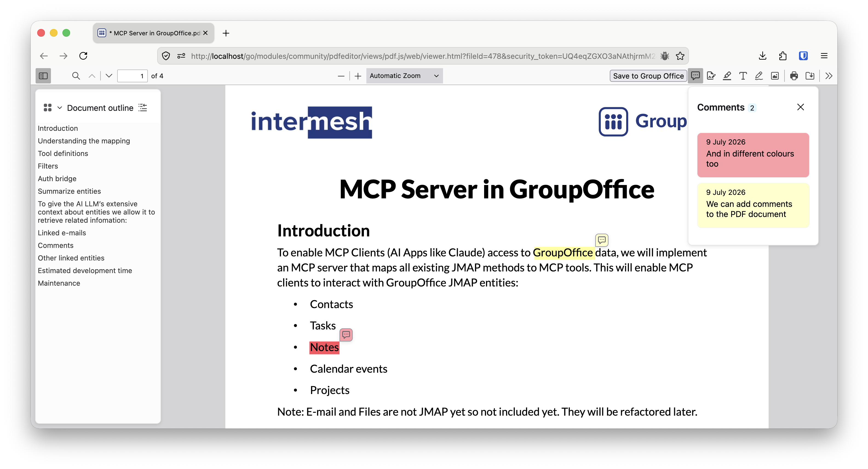Click the yellow comment marker above GroupOffice

tap(602, 240)
